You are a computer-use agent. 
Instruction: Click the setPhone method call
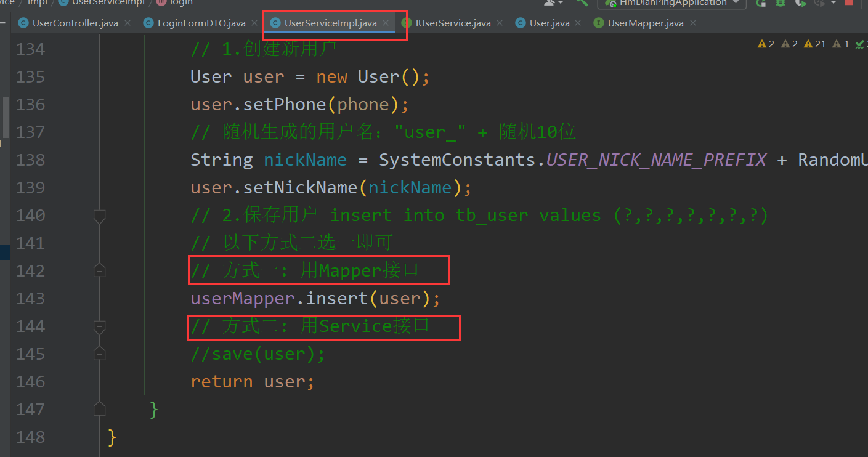pyautogui.click(x=285, y=105)
